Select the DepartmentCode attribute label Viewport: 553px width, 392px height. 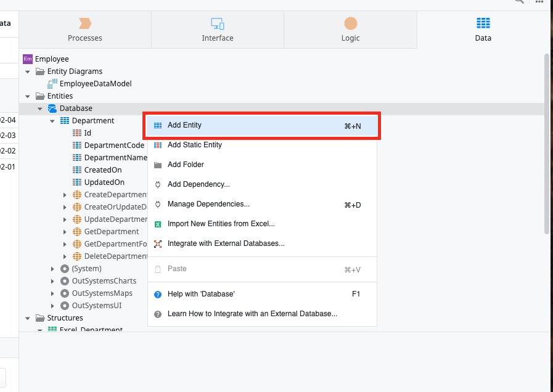tap(114, 145)
